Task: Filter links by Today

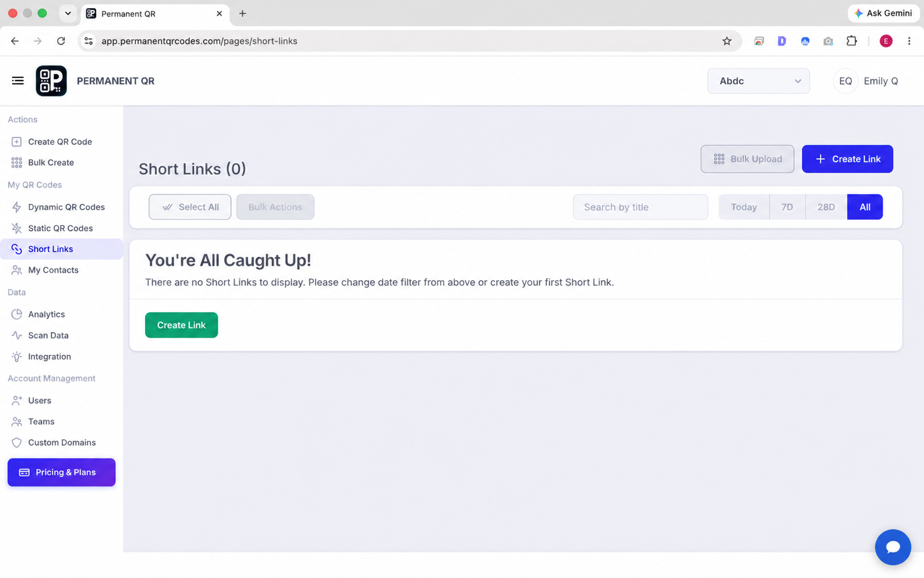Action: pyautogui.click(x=744, y=207)
